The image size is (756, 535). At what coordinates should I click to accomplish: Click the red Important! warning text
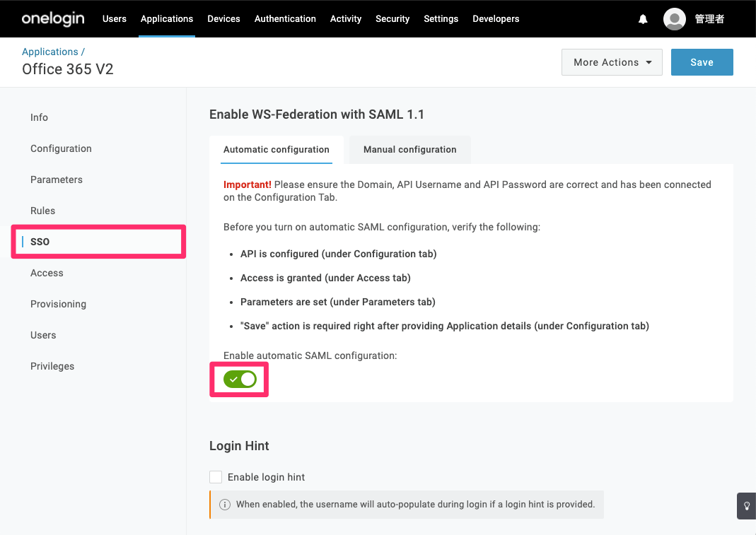(248, 184)
